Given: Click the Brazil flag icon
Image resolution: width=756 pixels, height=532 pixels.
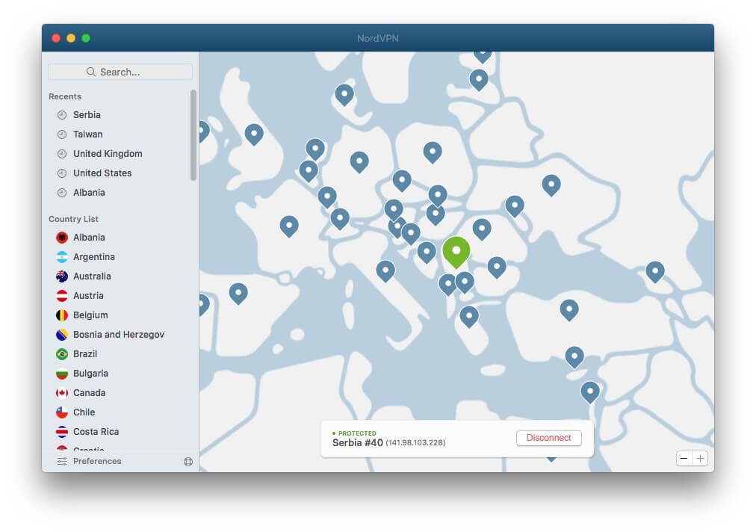Looking at the screenshot, I should click(62, 354).
